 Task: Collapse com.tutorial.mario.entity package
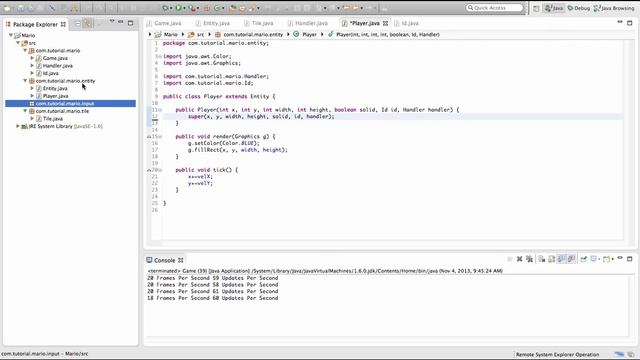pos(25,81)
